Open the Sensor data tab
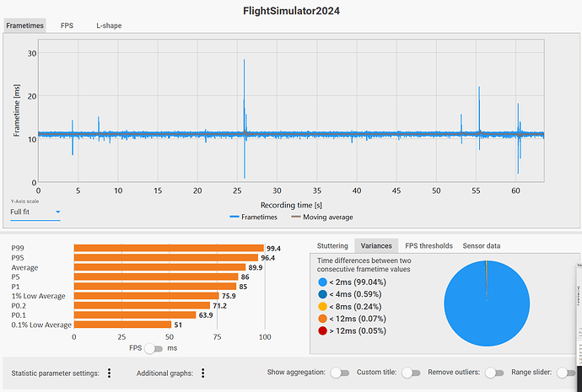 pyautogui.click(x=482, y=246)
